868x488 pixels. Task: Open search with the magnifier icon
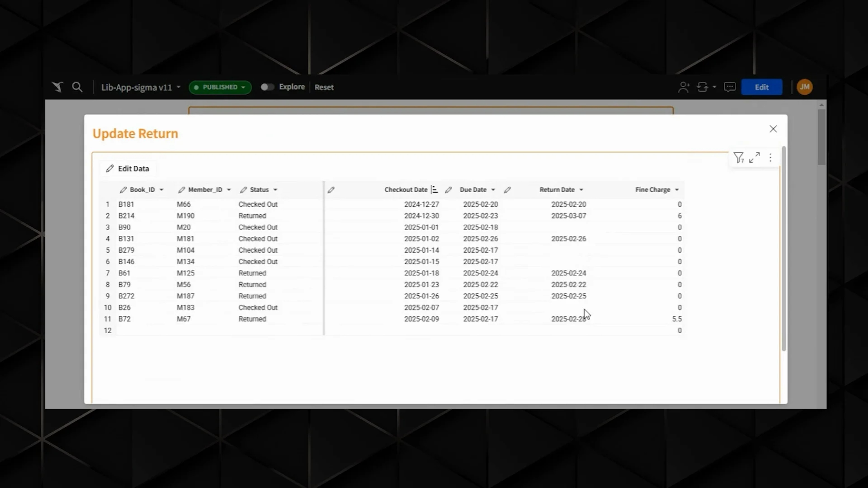(x=77, y=87)
